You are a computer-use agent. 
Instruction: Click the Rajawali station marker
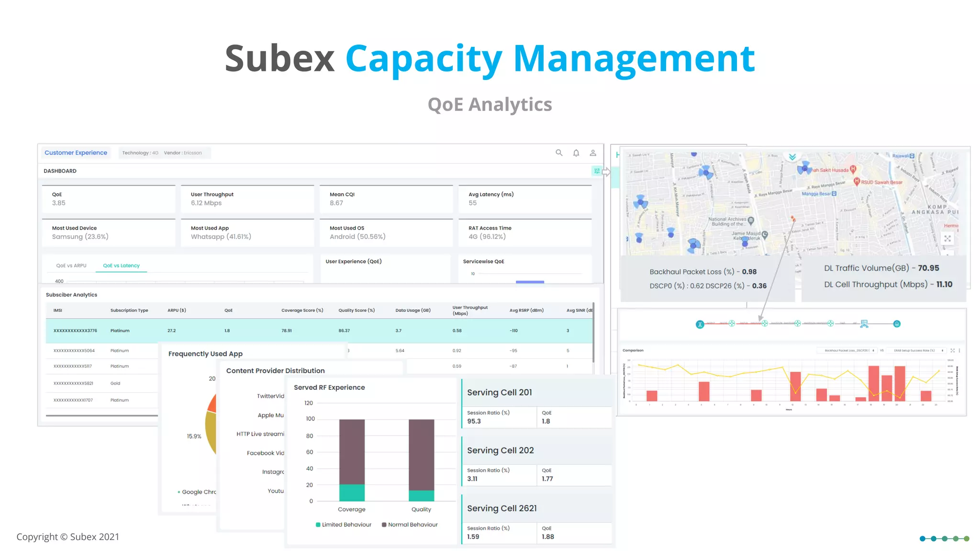click(x=912, y=156)
